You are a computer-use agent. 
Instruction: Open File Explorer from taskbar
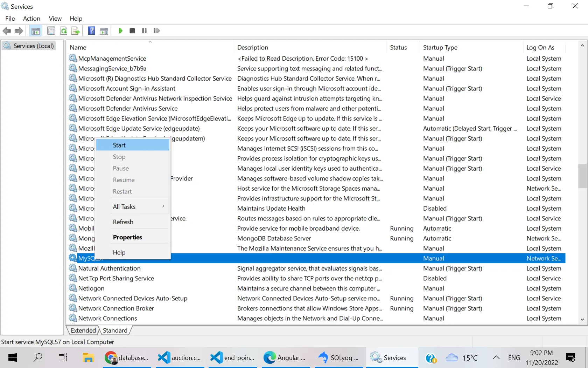pyautogui.click(x=88, y=357)
